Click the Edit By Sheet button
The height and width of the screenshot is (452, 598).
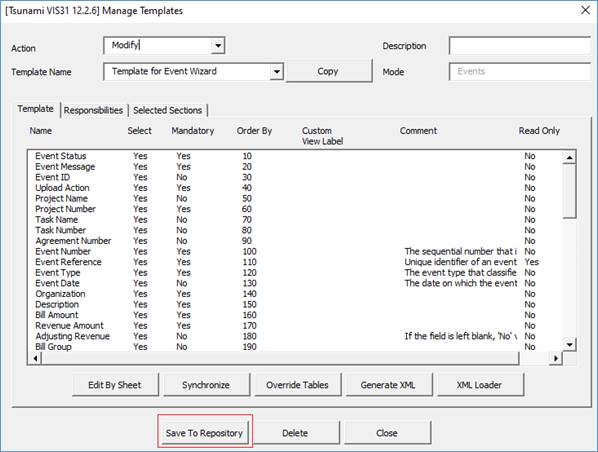[x=115, y=385]
